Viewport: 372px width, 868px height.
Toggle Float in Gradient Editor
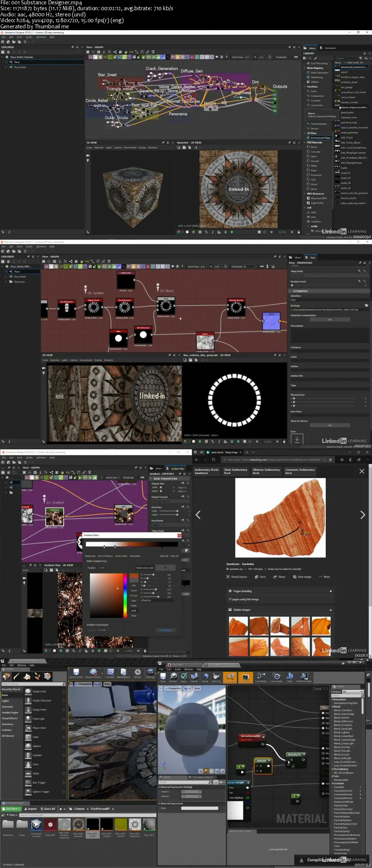[134, 616]
